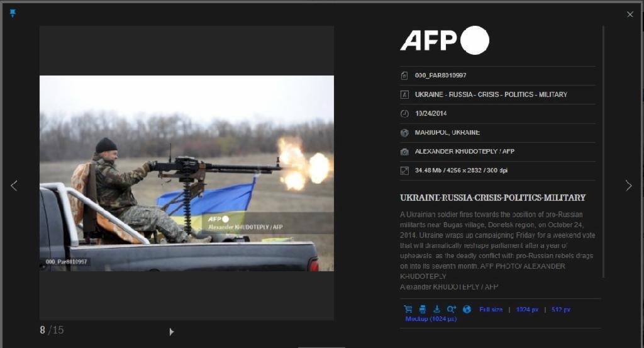
Task: Close the photo detail viewer
Action: (630, 14)
